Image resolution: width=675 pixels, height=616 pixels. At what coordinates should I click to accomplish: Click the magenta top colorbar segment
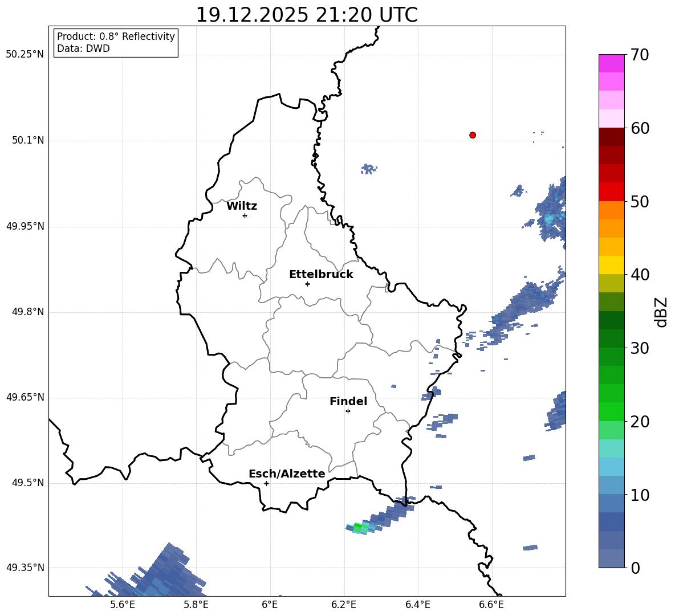tap(611, 63)
